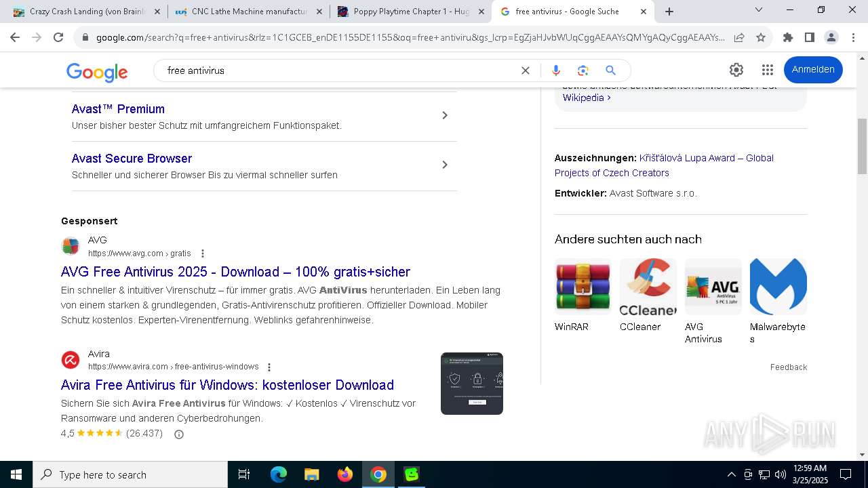Expand the Avast Premium chevron
Image resolution: width=868 pixels, height=488 pixels.
[445, 115]
